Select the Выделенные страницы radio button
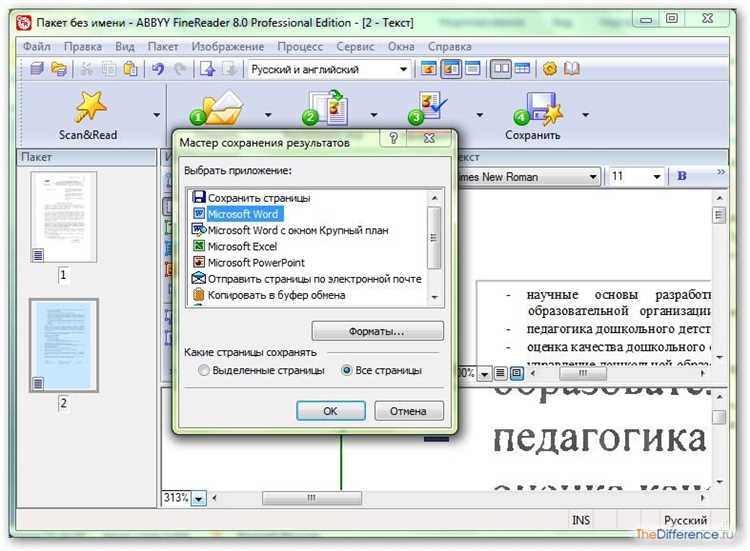750x551 pixels. pos(204,370)
